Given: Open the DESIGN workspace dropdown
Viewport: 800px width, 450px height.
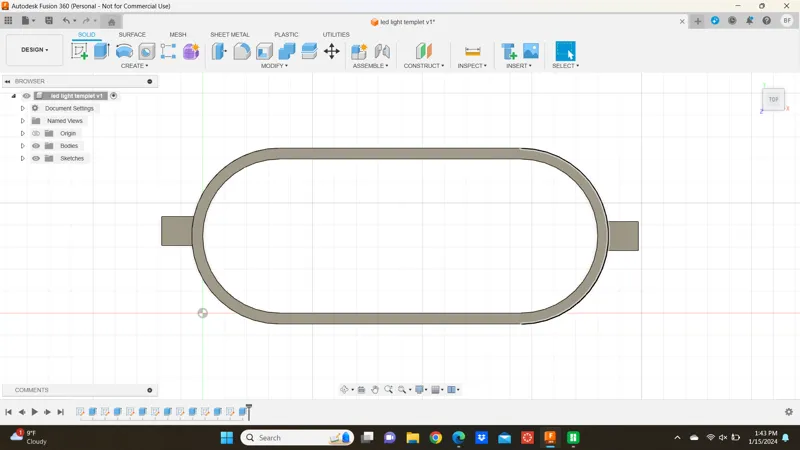Looking at the screenshot, I should (35, 50).
